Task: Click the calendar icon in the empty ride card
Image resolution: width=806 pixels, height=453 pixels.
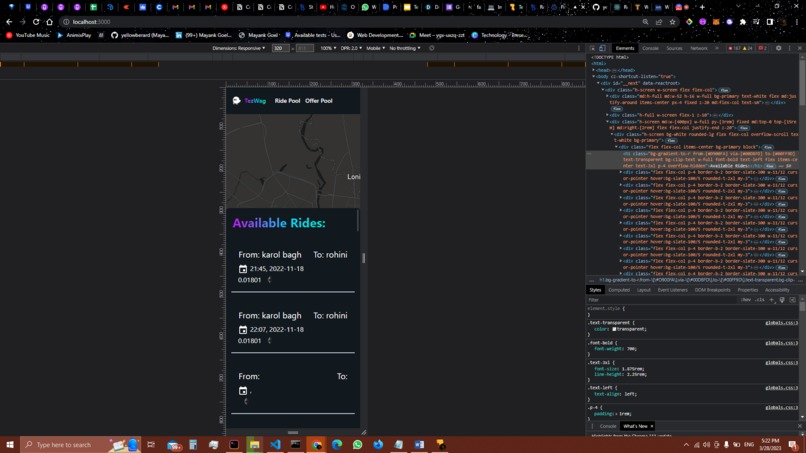Action: [243, 391]
